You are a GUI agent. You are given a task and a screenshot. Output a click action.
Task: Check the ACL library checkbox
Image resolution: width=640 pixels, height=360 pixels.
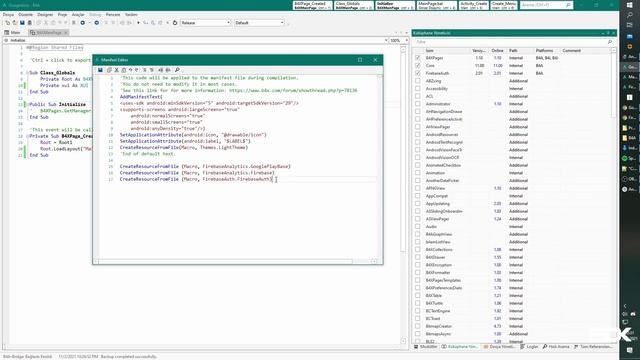pos(418,96)
